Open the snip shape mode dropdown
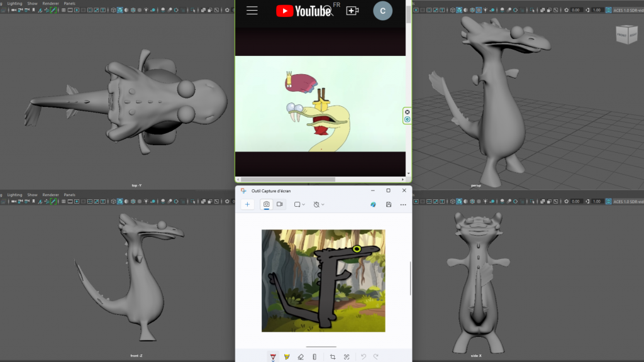644x362 pixels. click(299, 204)
